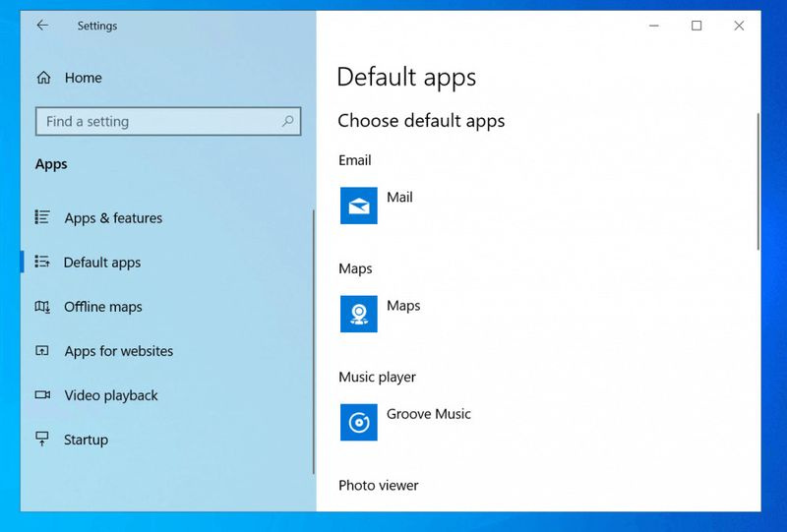Click the Email category label
Viewport: 787px width, 532px height.
355,160
